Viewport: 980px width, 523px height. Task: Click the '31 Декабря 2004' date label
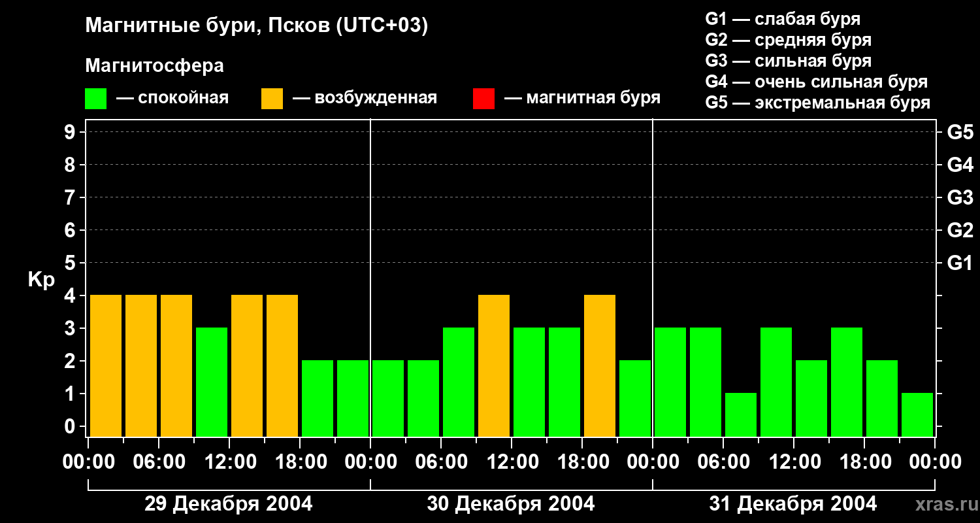point(793,504)
